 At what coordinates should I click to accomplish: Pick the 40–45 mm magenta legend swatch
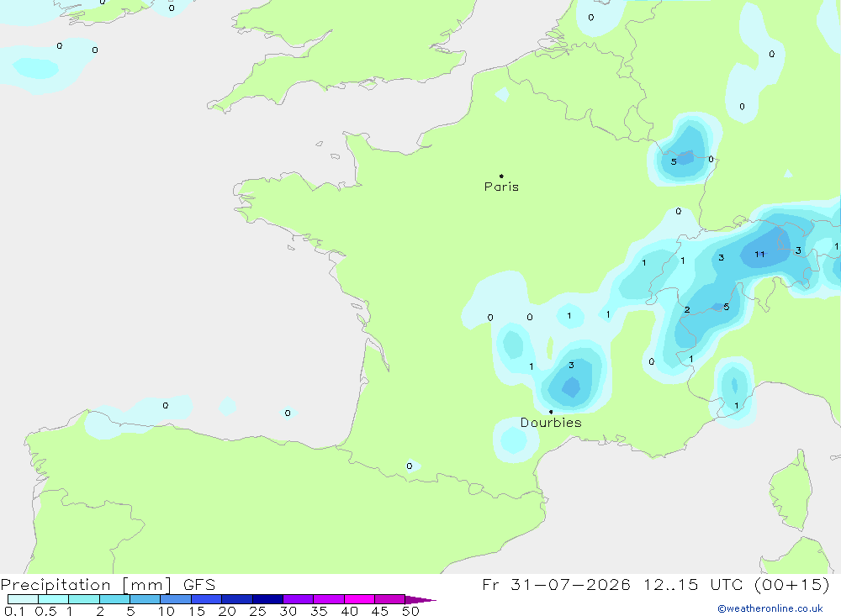tap(359, 599)
